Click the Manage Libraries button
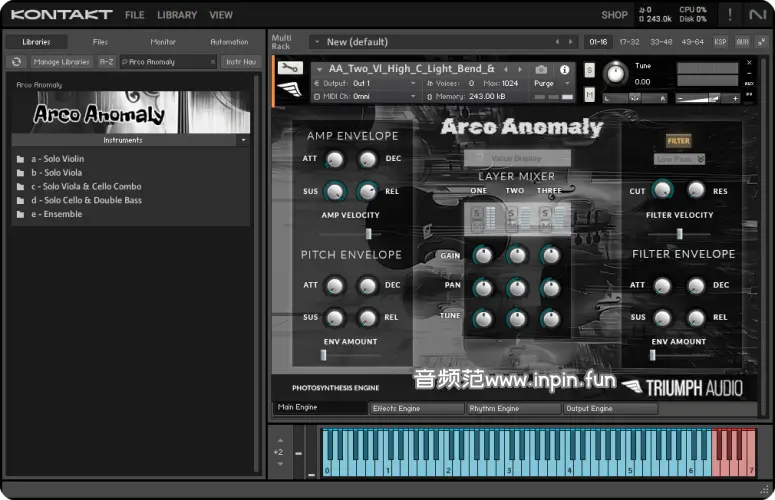The width and height of the screenshot is (775, 500). pos(61,62)
